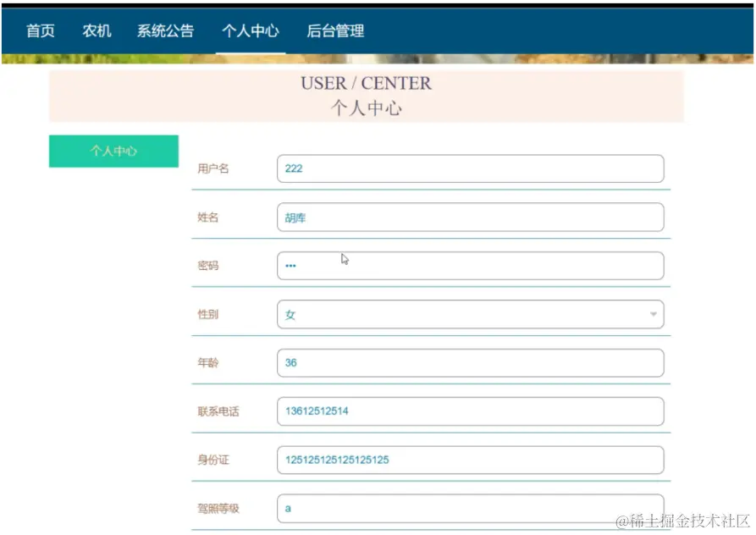This screenshot has height=535, width=756.
Task: Expand the 性别 gender dropdown
Action: click(x=470, y=313)
